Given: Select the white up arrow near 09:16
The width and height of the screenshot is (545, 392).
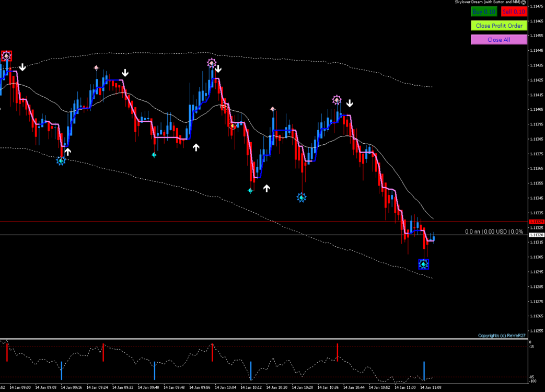Looking at the screenshot, I should 68,152.
